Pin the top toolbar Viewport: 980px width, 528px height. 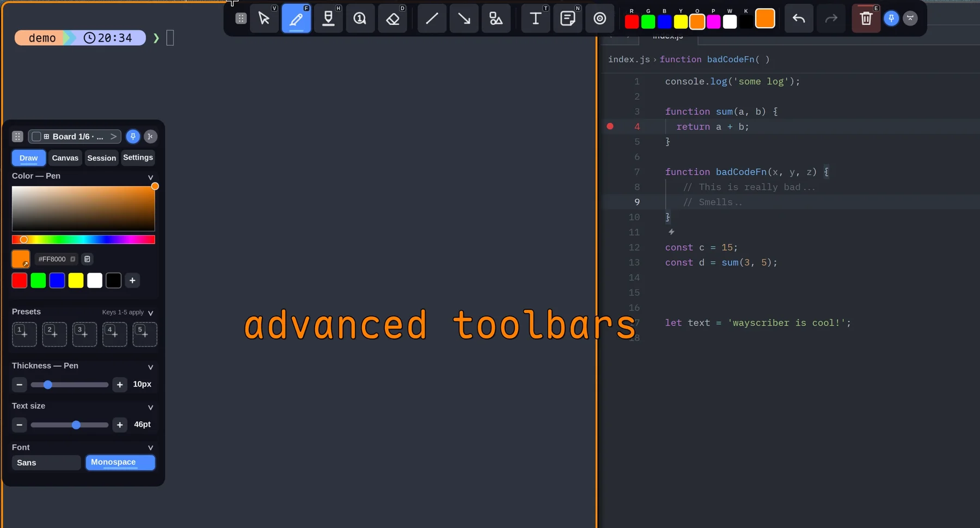click(891, 19)
